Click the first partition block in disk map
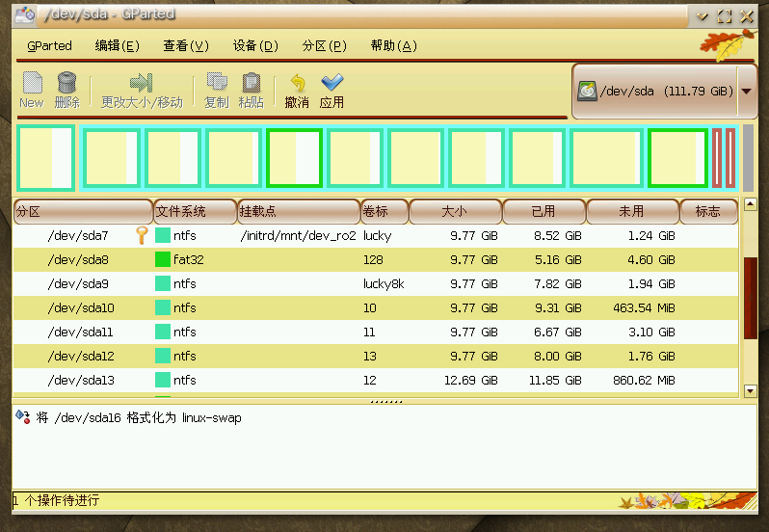 click(45, 158)
